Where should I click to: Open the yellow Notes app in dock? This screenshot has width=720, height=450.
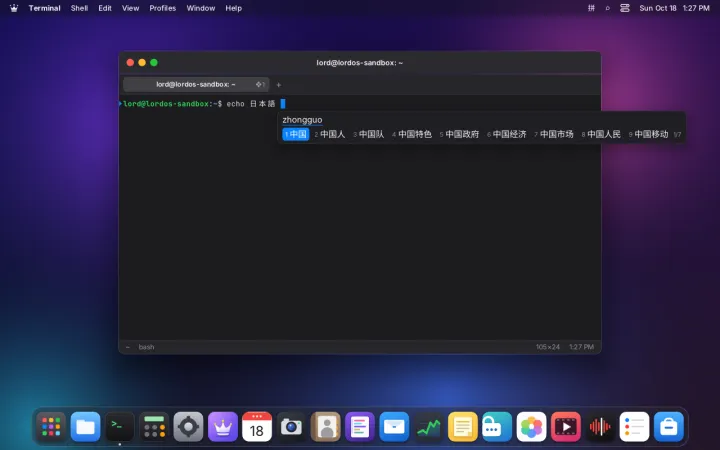[462, 427]
